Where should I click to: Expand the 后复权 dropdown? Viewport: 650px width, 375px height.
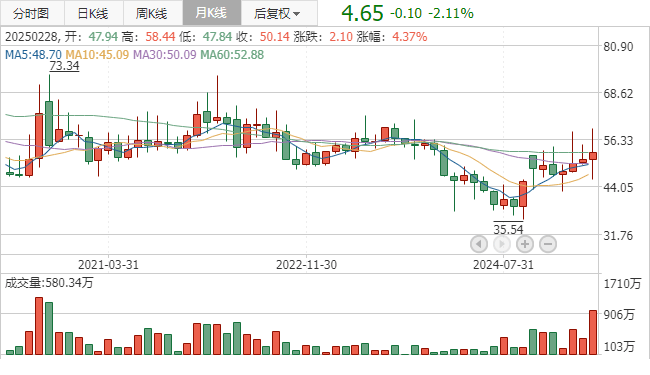point(279,13)
